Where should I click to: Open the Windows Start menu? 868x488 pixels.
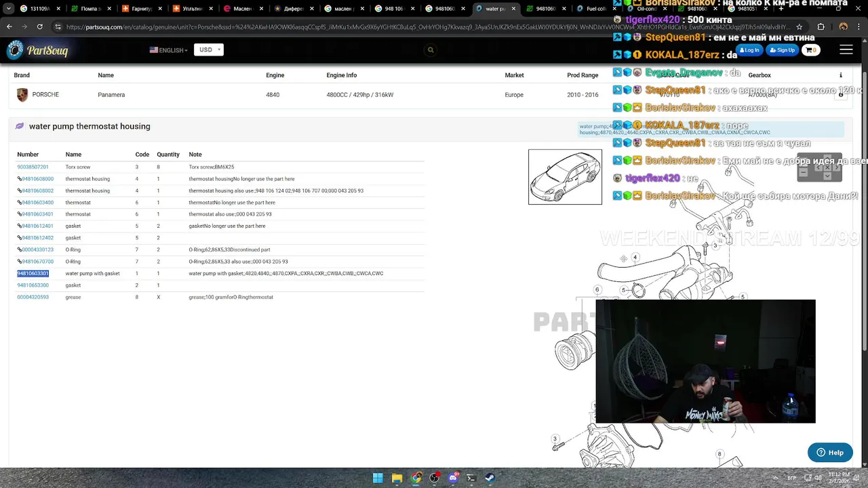(x=378, y=478)
